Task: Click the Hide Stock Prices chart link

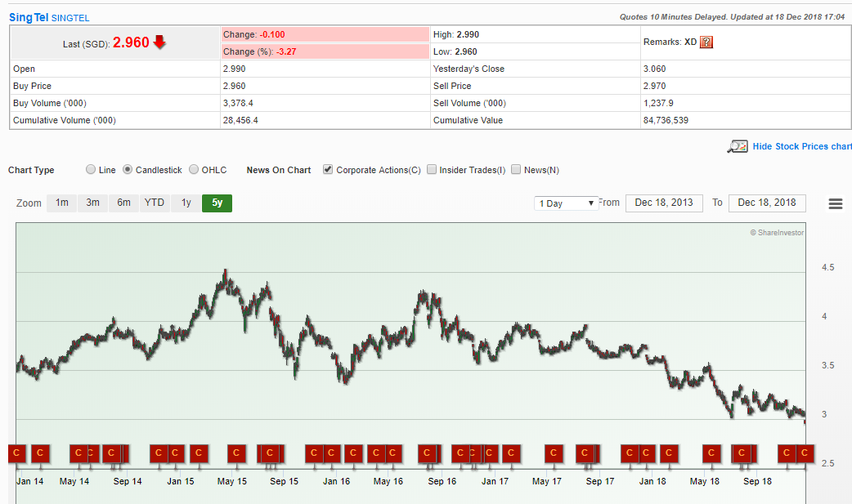Action: (x=801, y=147)
